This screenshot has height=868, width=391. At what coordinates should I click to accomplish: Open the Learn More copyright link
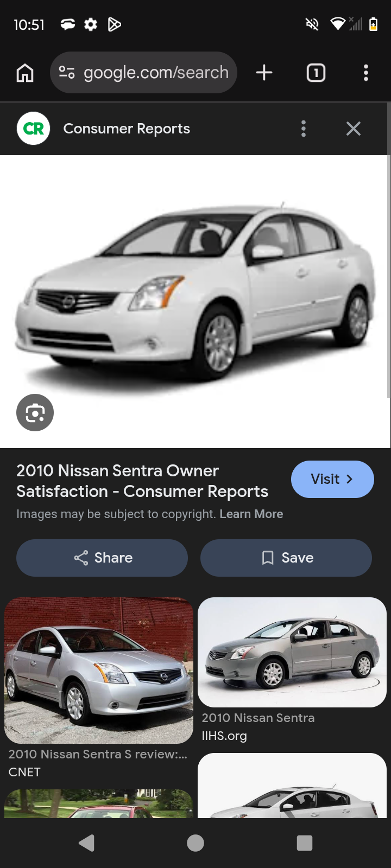(x=251, y=514)
